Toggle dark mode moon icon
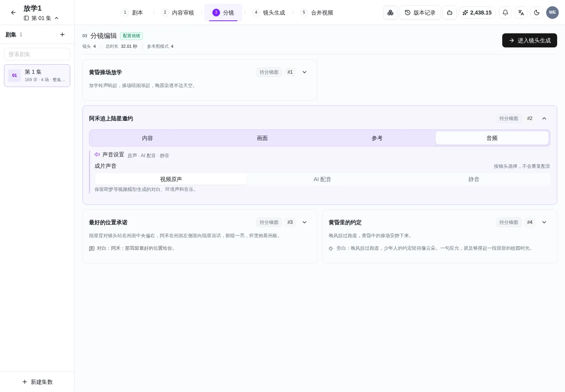This screenshot has width=565, height=392. 537,13
